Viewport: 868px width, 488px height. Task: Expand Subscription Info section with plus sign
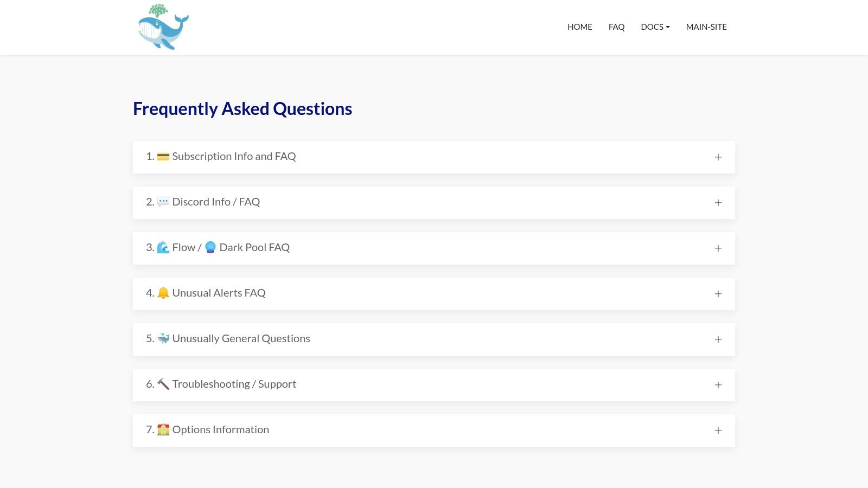tap(718, 157)
